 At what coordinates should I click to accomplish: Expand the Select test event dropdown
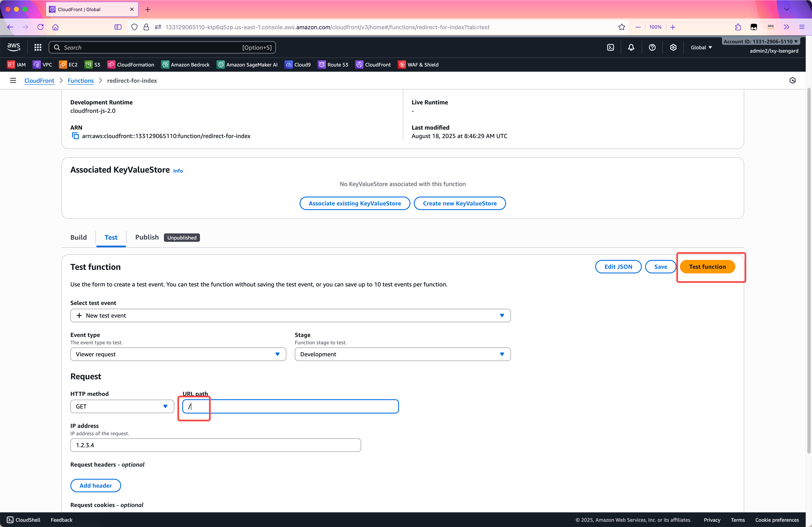[x=290, y=315]
